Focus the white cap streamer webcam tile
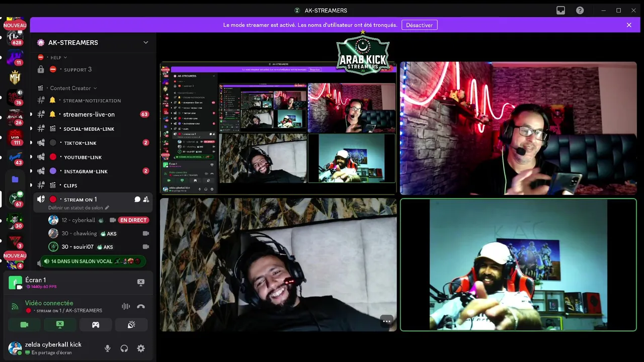 coord(518,264)
